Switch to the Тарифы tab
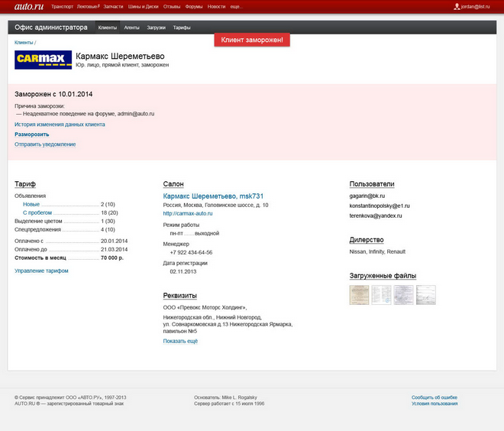The image size is (504, 431). 182,28
